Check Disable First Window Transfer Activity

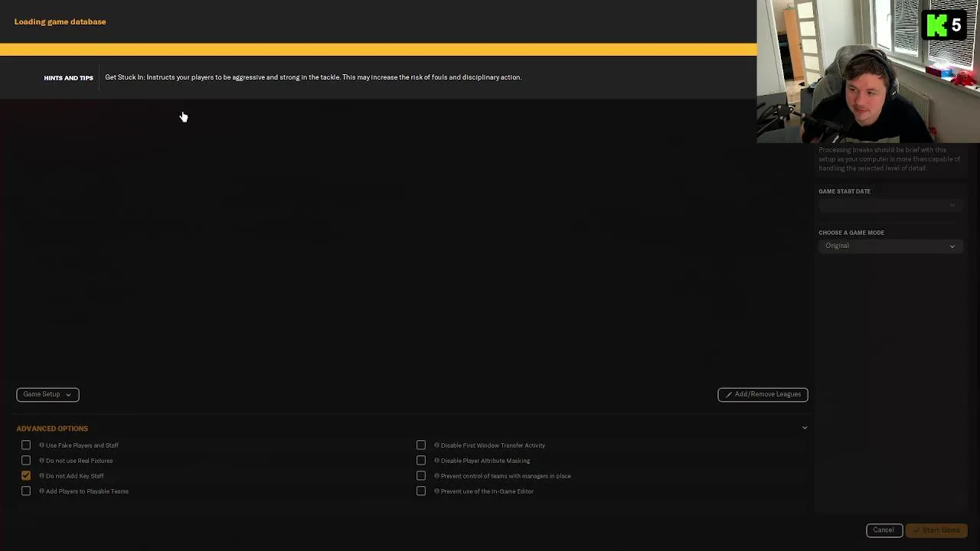[x=421, y=445]
